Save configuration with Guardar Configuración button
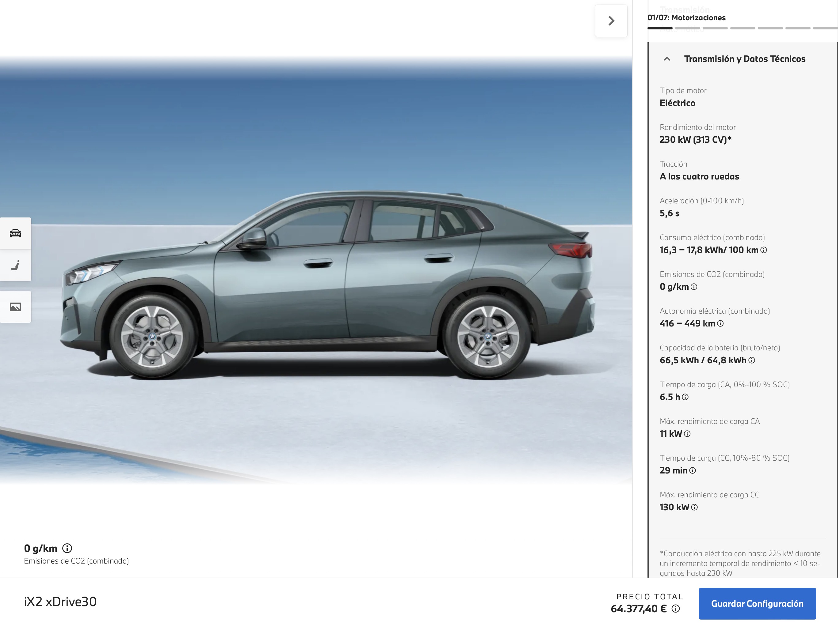The width and height of the screenshot is (840, 626). 757,604
